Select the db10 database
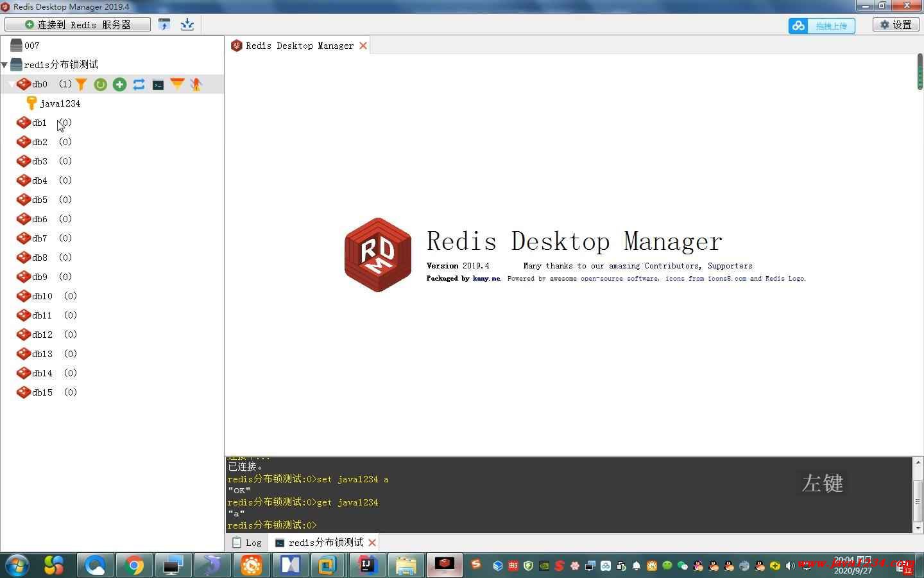Image resolution: width=924 pixels, height=578 pixels. click(x=42, y=296)
